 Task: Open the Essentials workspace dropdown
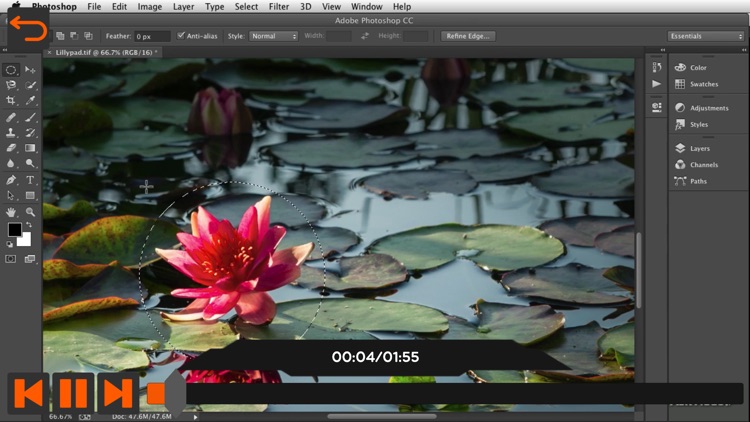[x=706, y=36]
